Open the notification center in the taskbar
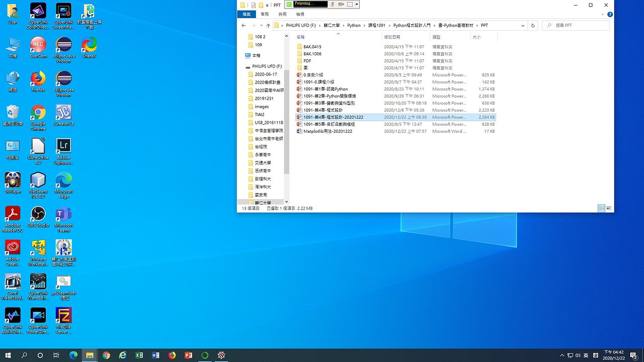This screenshot has height=362, width=644. [633, 355]
